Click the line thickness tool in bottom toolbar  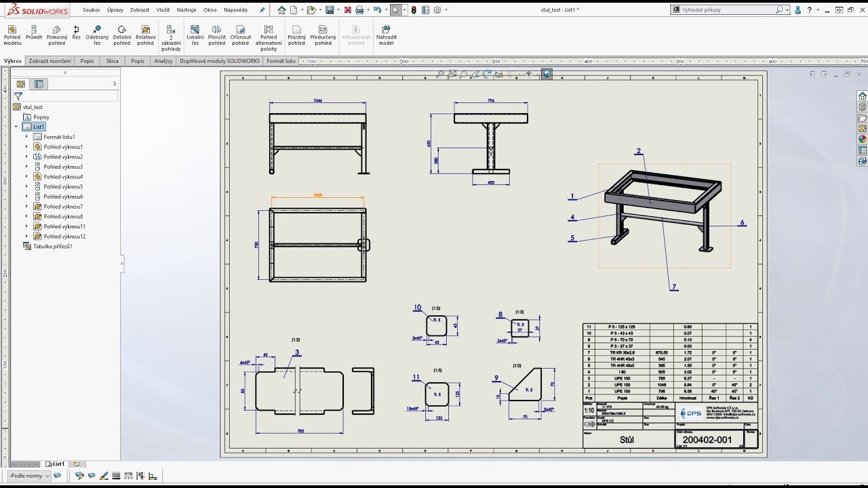coord(116,476)
